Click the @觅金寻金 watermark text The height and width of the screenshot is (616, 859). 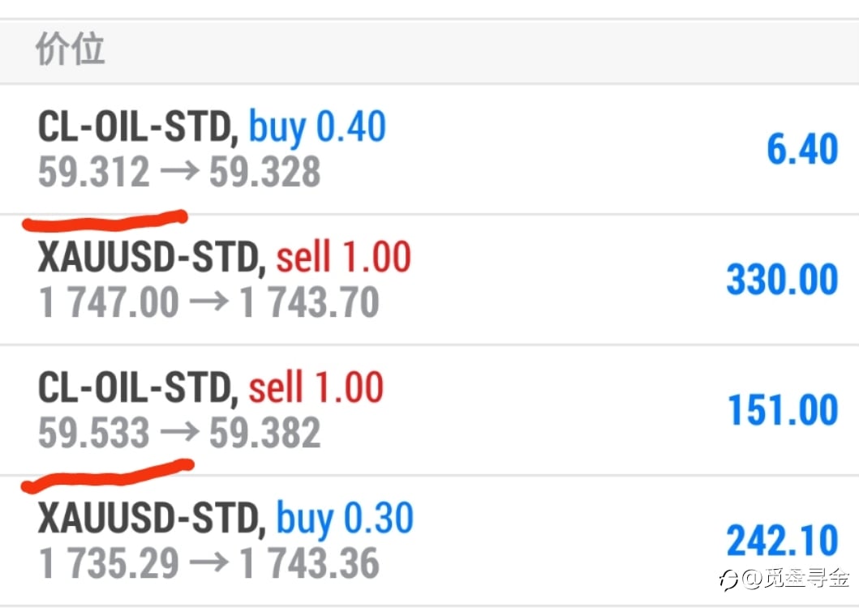coord(796,579)
